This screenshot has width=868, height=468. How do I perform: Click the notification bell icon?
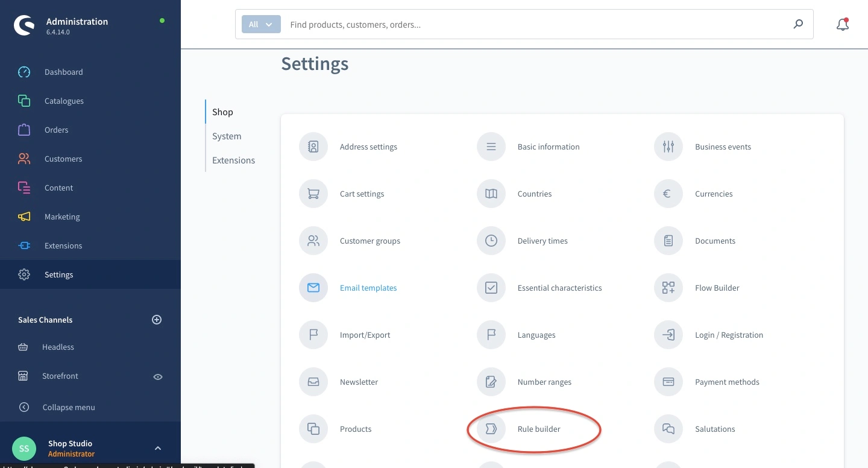tap(842, 25)
